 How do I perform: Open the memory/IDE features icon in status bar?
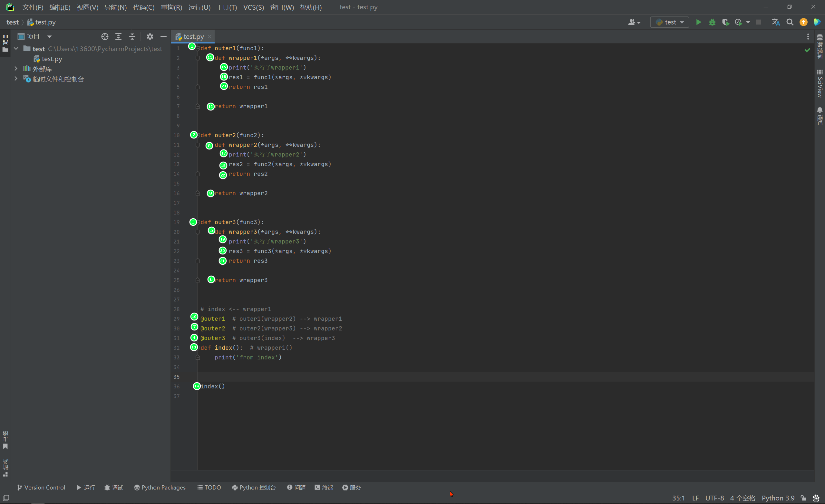click(x=816, y=498)
